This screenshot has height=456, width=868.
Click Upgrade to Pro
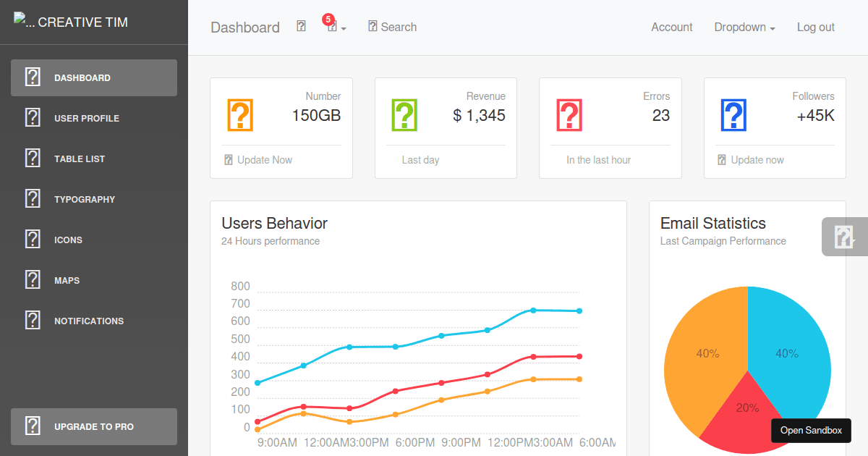(x=93, y=426)
